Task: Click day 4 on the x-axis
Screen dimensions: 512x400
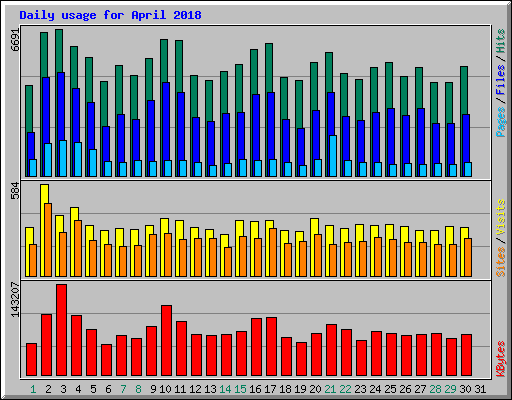Action: tap(78, 389)
